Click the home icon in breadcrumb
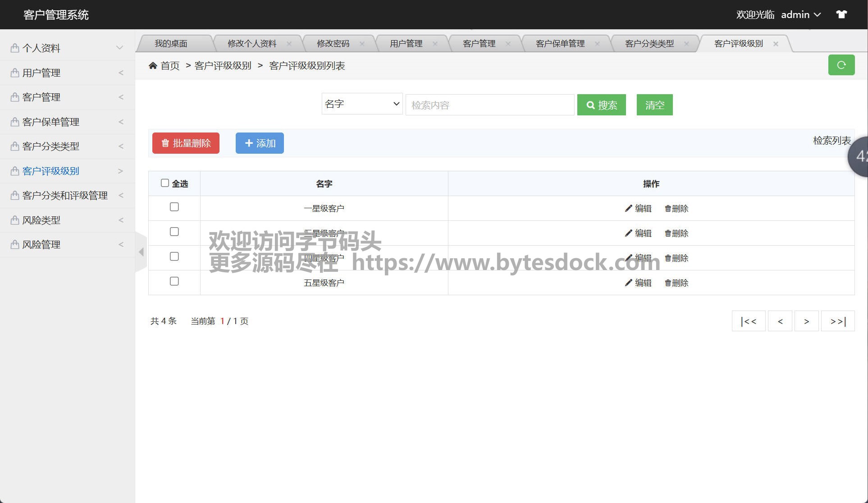 [153, 66]
